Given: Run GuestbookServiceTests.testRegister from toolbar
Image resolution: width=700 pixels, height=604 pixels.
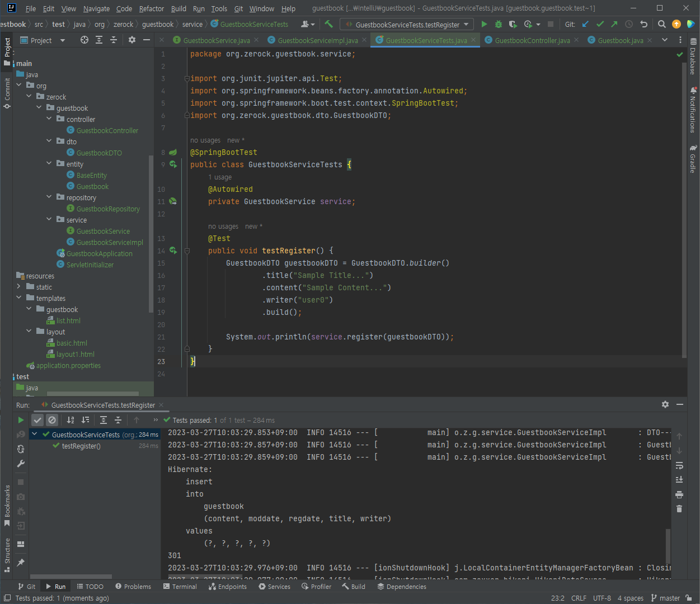Looking at the screenshot, I should pos(484,24).
